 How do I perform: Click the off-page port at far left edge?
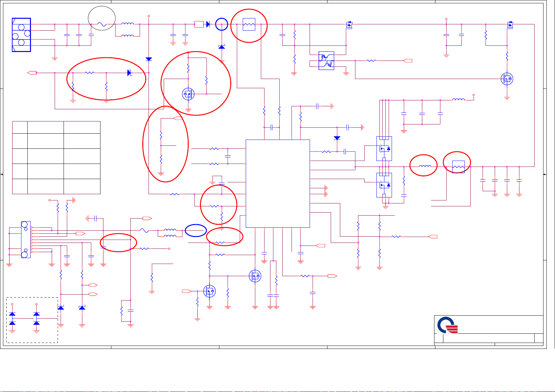coord(32,73)
